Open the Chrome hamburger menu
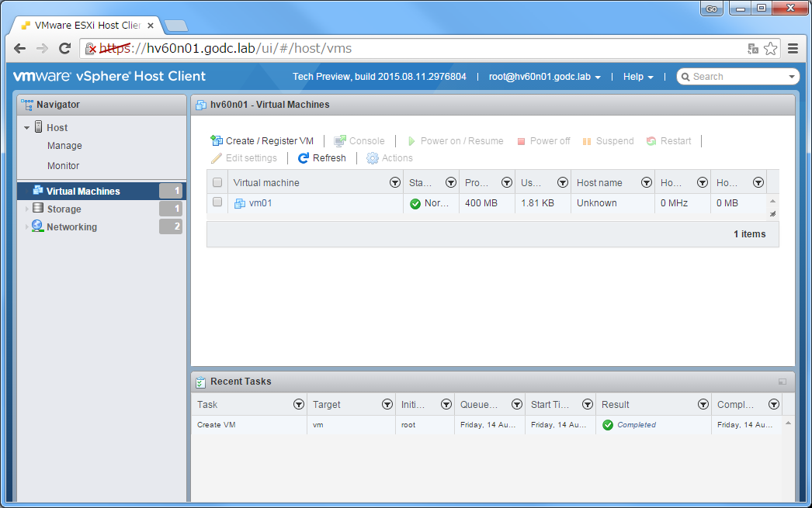This screenshot has height=508, width=812. pos(793,49)
